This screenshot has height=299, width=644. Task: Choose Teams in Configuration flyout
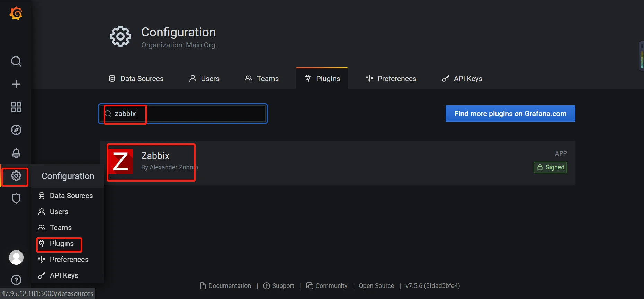(x=68, y=228)
